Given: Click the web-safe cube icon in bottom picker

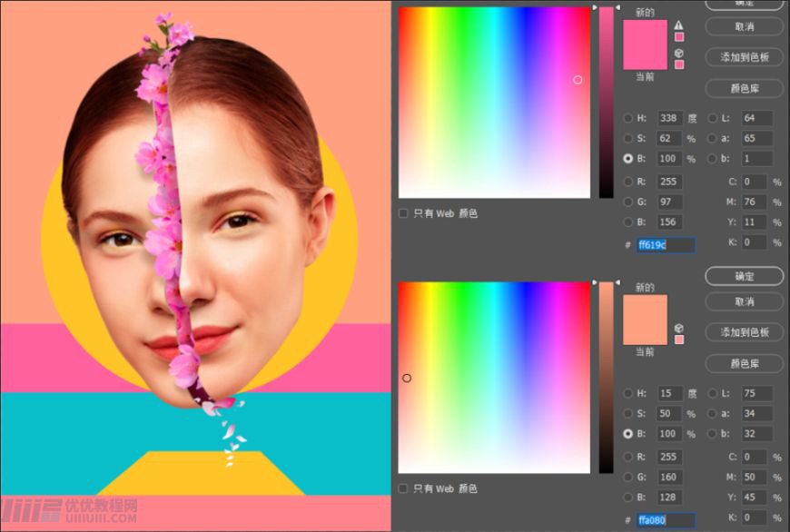Looking at the screenshot, I should (x=678, y=328).
